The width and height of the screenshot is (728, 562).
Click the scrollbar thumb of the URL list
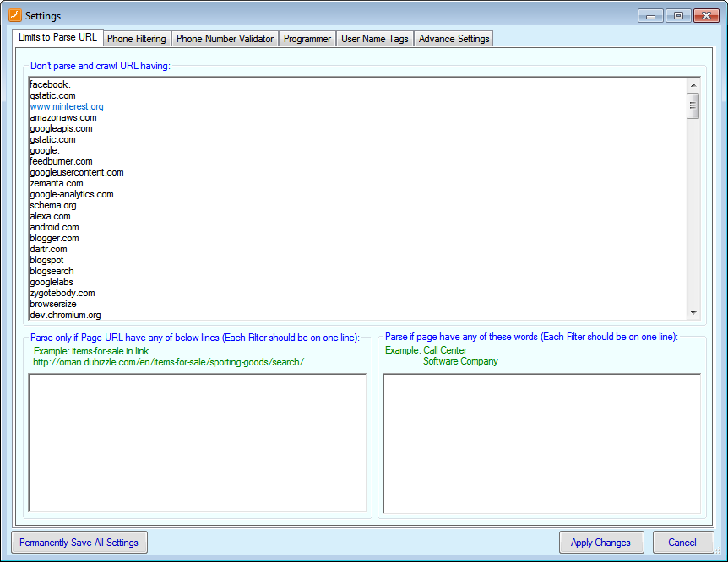[693, 105]
